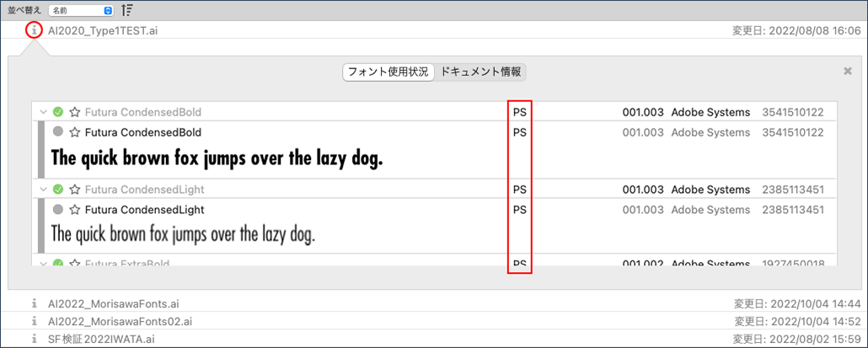Favorite the black Futura CondensedBold font entry
This screenshot has width=868, height=348.
tap(75, 132)
